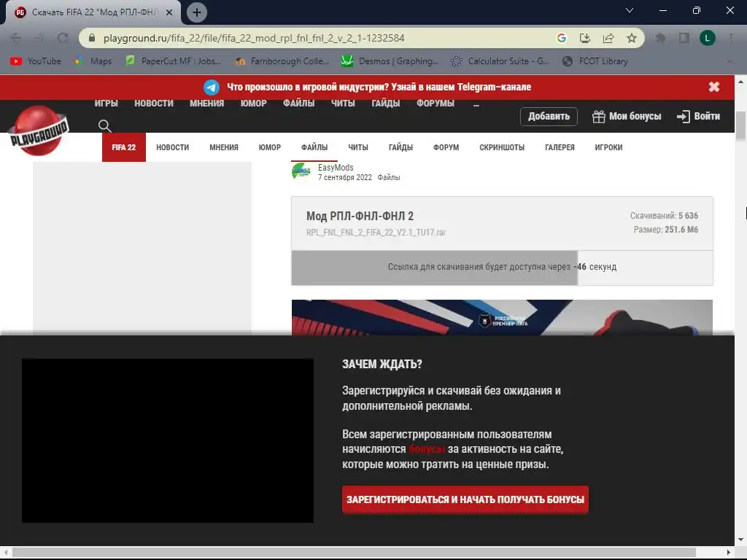This screenshot has width=747, height=560.
Task: Open the Telegram channel banner text
Action: pos(379,87)
